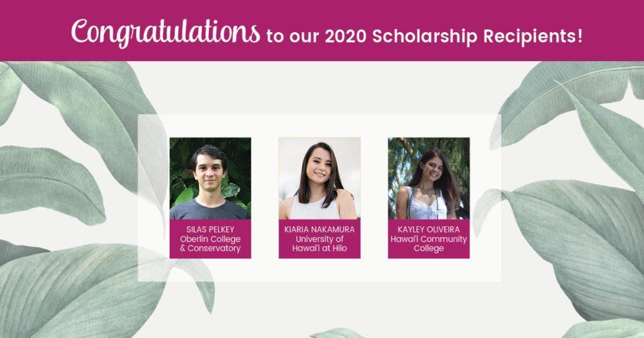Select University of Hawai'i at Hilo text
644x338 pixels.
pos(319,244)
